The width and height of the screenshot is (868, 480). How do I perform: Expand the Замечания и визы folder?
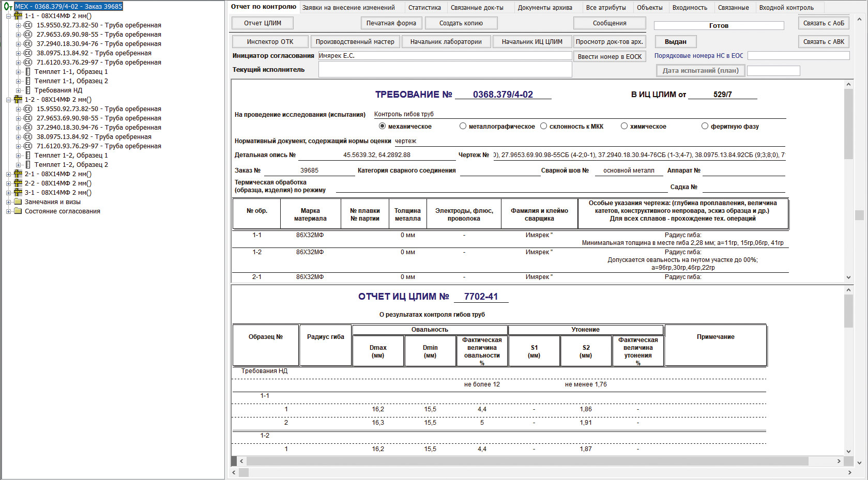(x=8, y=202)
